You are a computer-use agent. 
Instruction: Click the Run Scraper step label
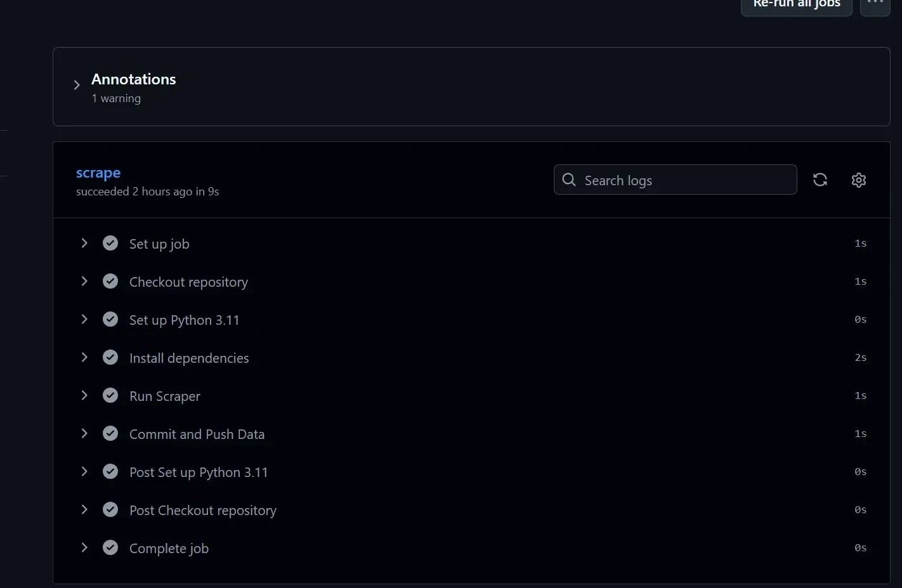(x=165, y=396)
